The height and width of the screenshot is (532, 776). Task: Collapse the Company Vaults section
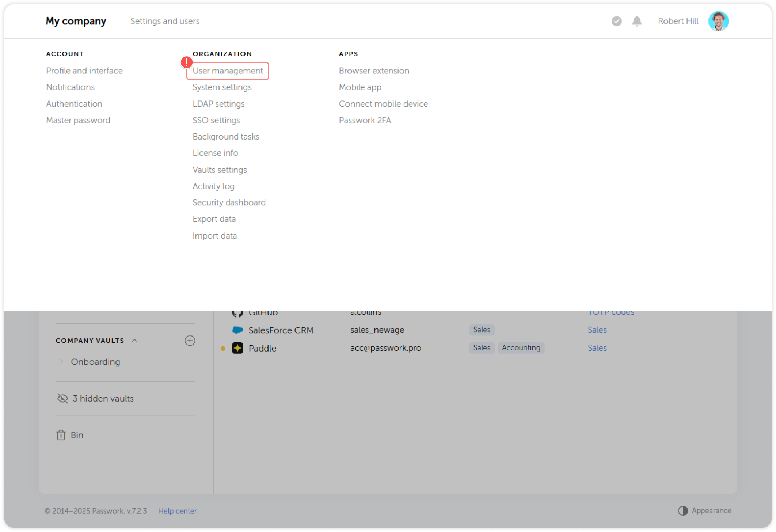coord(134,340)
